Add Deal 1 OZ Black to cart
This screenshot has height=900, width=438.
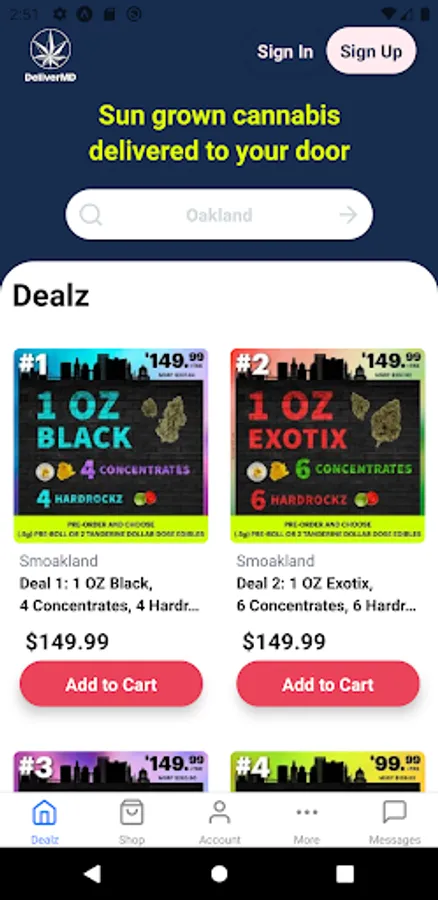click(x=111, y=684)
